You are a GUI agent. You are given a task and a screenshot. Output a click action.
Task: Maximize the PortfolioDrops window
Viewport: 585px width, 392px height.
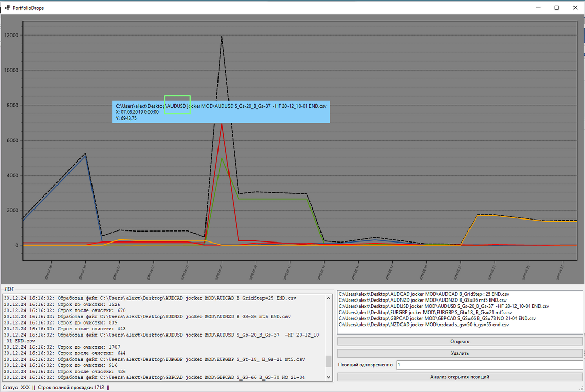click(x=557, y=7)
